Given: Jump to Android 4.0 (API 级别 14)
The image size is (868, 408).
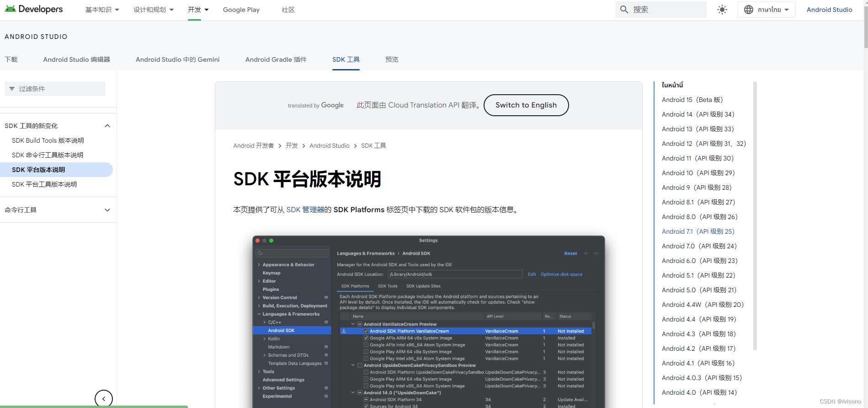Looking at the screenshot, I should 699,392.
